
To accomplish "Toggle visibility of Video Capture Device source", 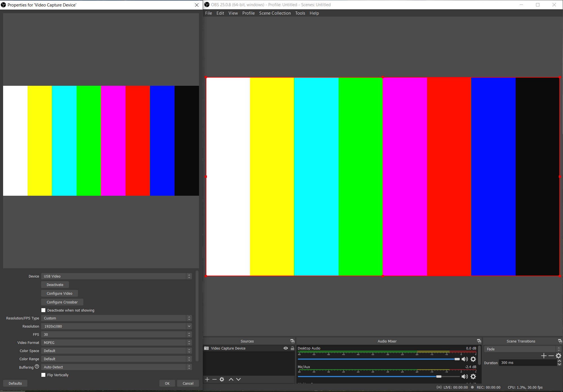I will [286, 348].
